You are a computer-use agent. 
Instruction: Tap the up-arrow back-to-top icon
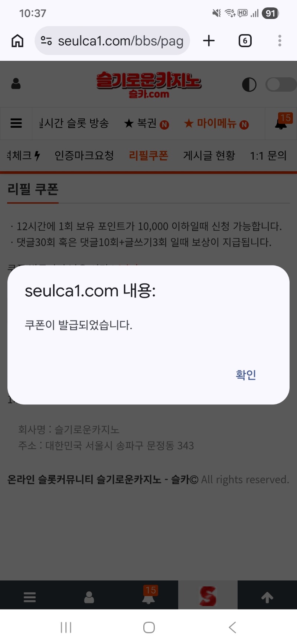(267, 597)
